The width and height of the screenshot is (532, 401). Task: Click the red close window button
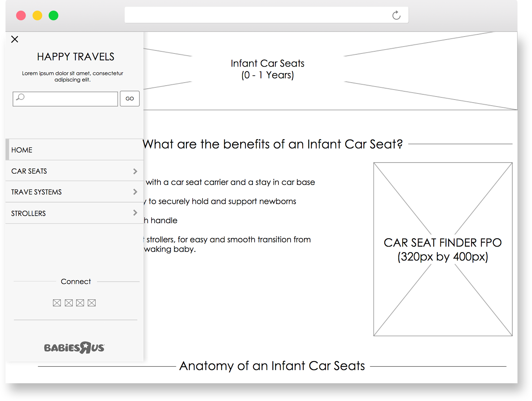coord(21,15)
